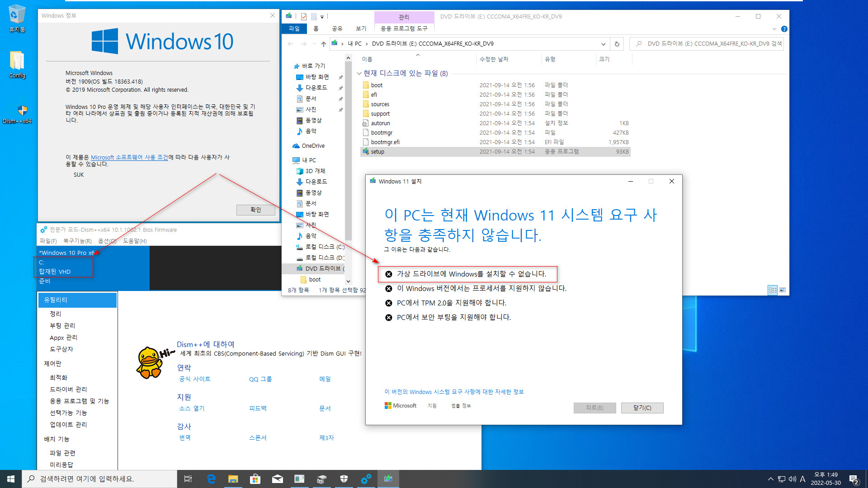
Task: Switch to the 홈 ribbon tab
Action: 316,28
